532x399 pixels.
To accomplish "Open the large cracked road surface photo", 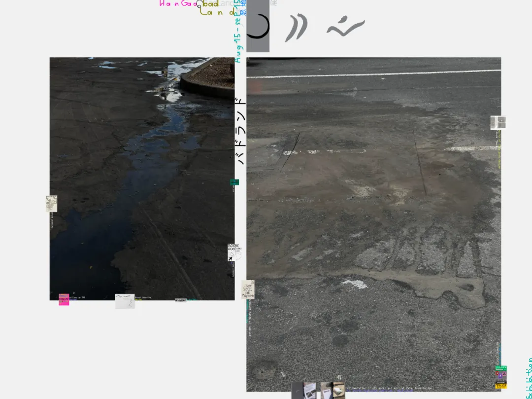I will click(x=373, y=224).
